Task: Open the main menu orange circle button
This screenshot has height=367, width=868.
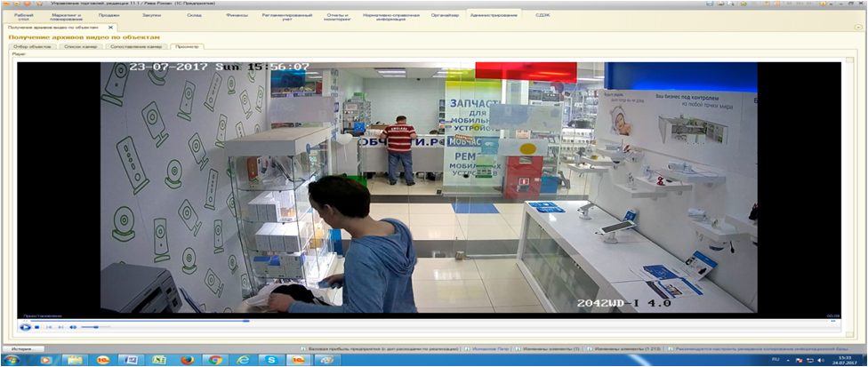Action: 17,4
